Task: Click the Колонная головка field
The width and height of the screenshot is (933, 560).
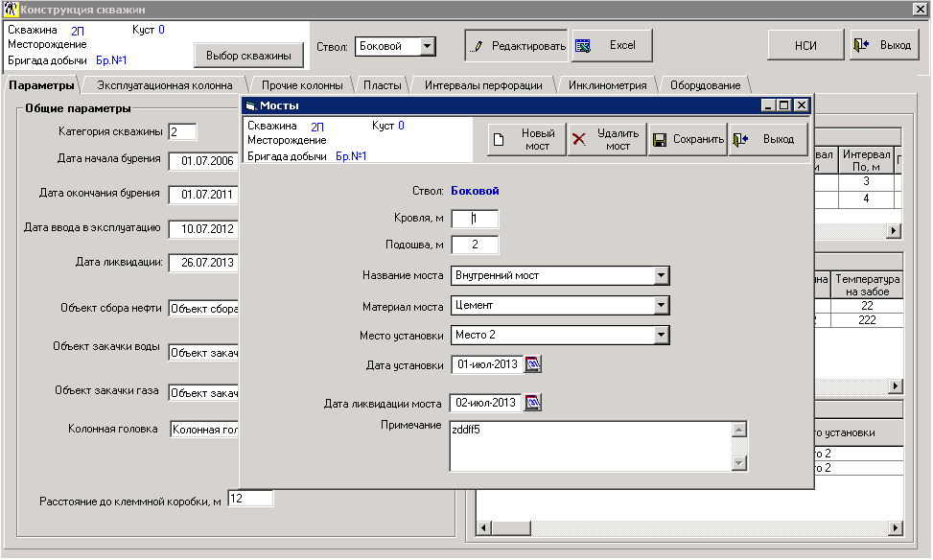Action: pos(204,429)
